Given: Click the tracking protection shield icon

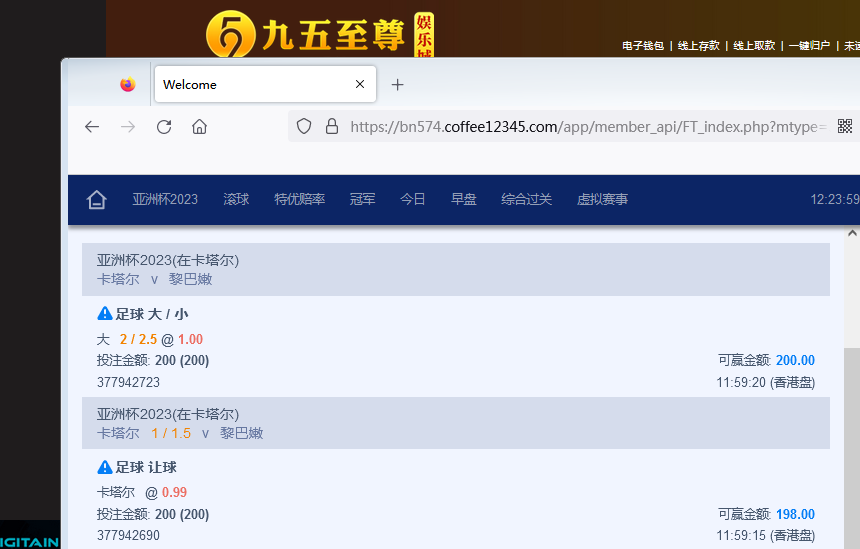Looking at the screenshot, I should [304, 127].
